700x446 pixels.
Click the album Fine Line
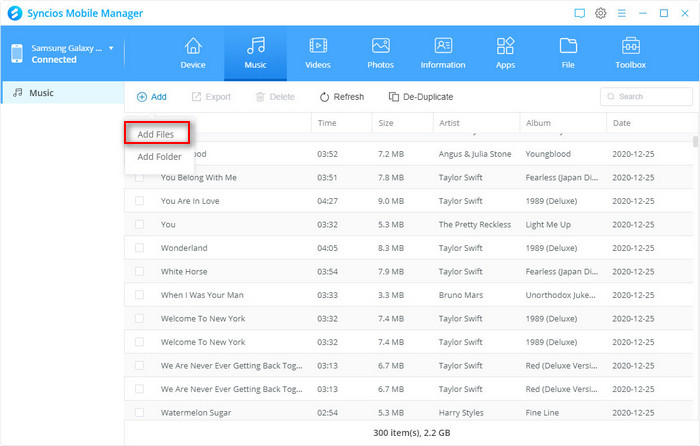click(542, 413)
